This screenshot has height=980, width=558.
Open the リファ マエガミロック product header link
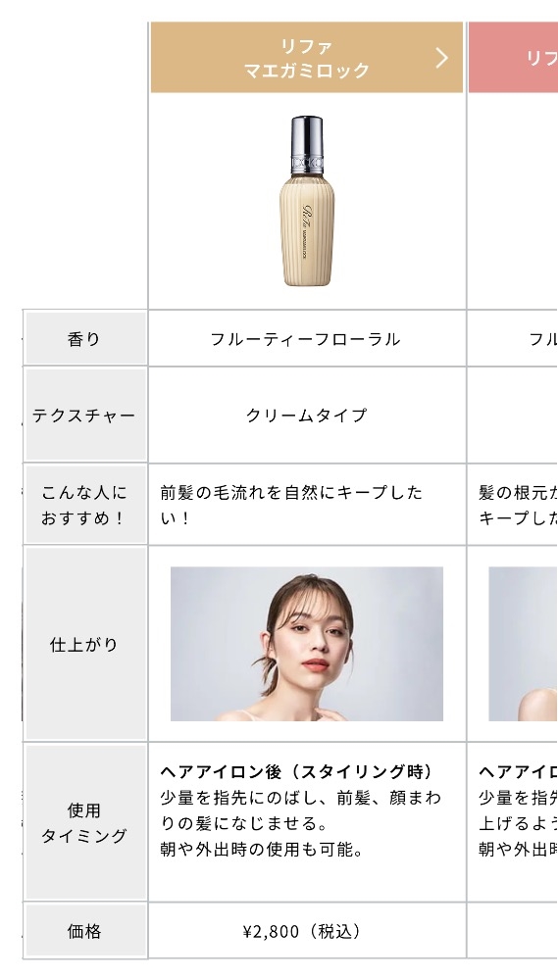307,58
